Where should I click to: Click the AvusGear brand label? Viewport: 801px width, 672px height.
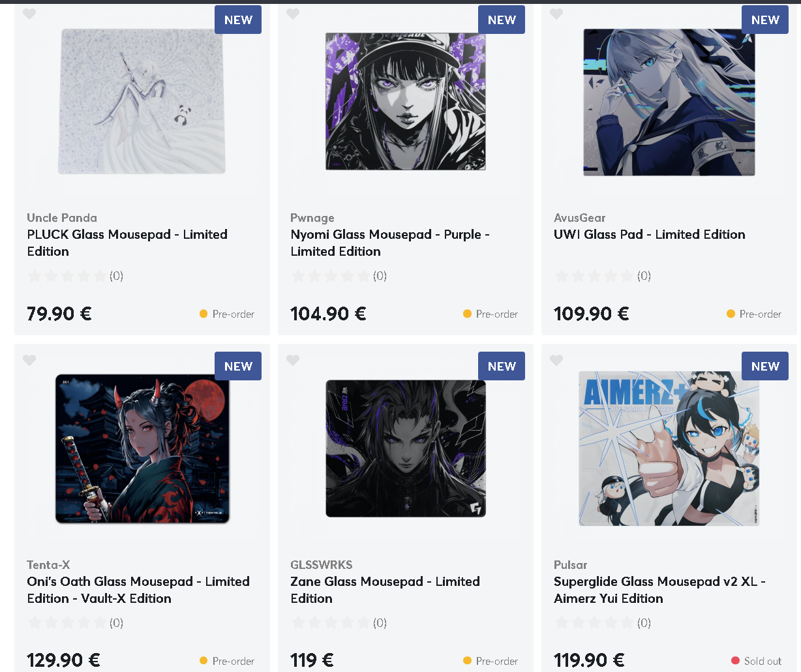coord(580,218)
